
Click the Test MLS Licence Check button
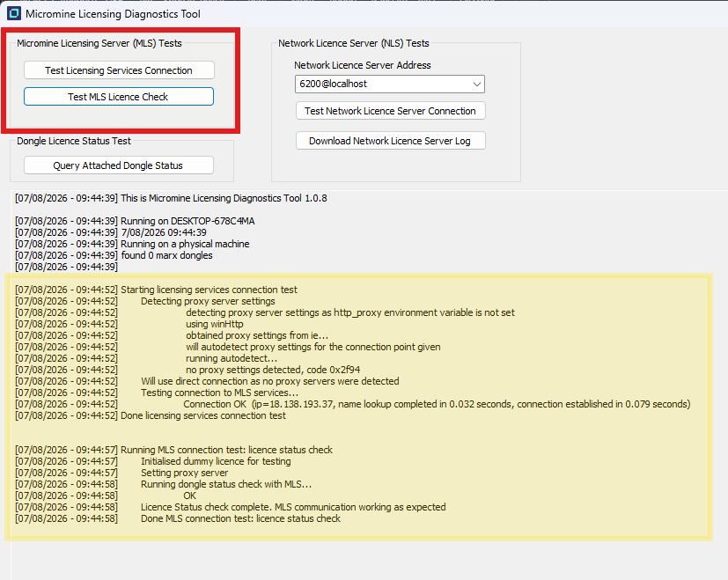tap(119, 97)
